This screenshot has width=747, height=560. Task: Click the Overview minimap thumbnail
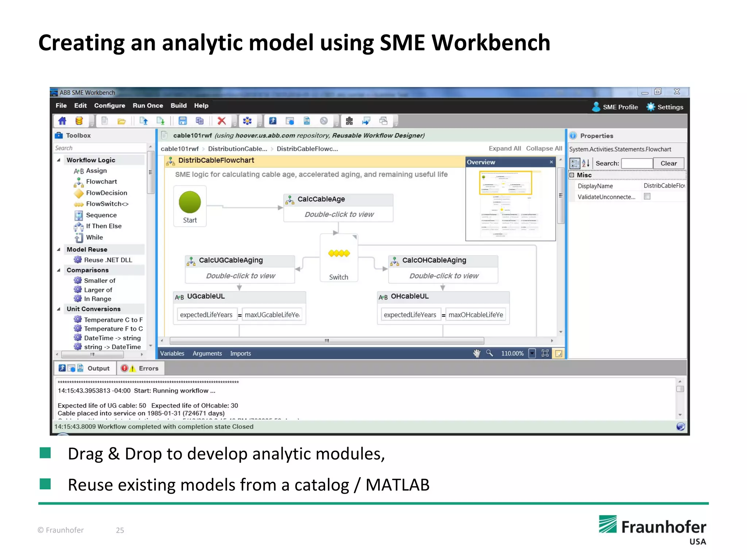click(510, 203)
